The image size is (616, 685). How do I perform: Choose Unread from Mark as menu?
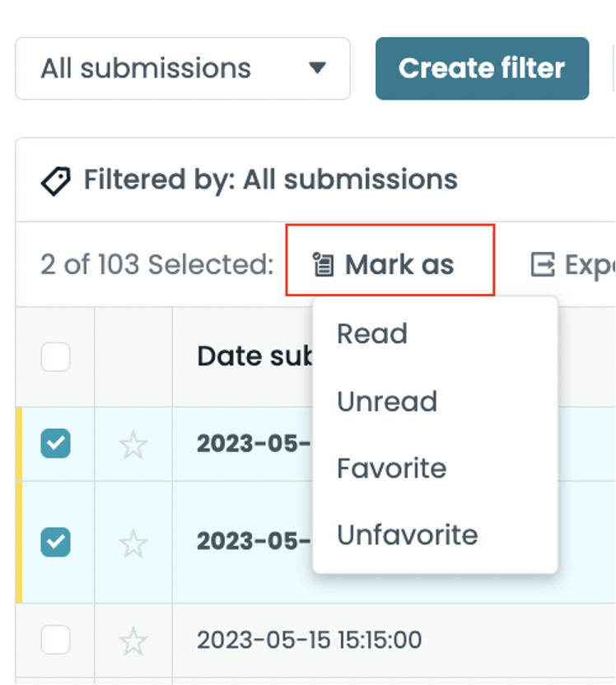point(387,401)
